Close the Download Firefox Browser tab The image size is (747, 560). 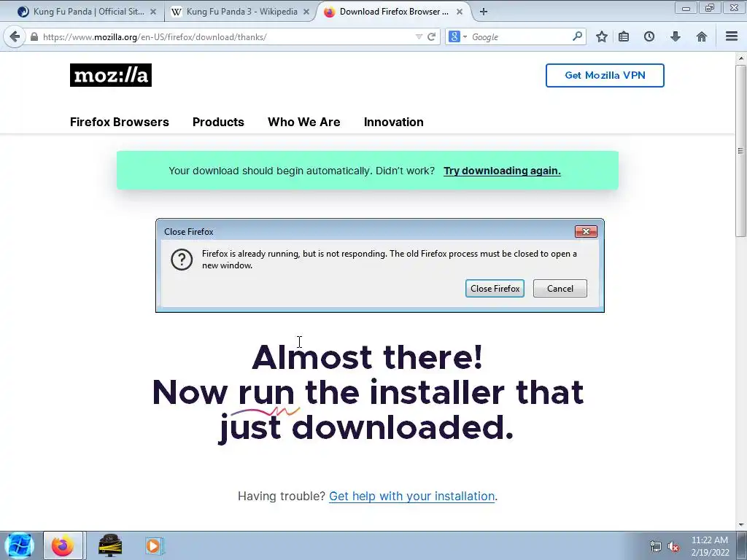[x=460, y=12]
